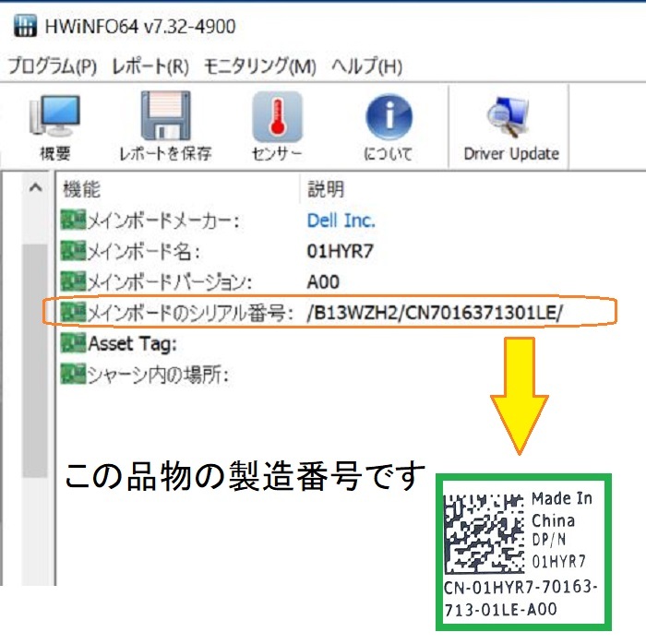Click the A00 version value

[x=323, y=282]
